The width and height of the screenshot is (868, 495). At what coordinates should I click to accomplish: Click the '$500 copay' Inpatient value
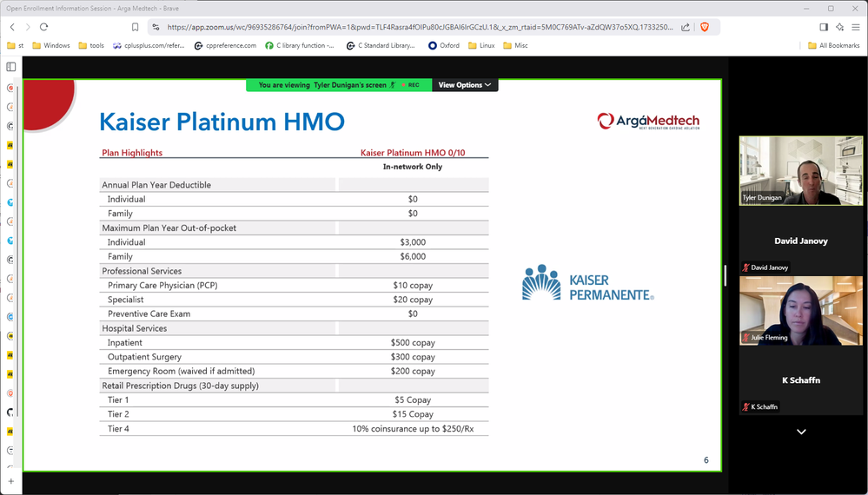pyautogui.click(x=413, y=343)
